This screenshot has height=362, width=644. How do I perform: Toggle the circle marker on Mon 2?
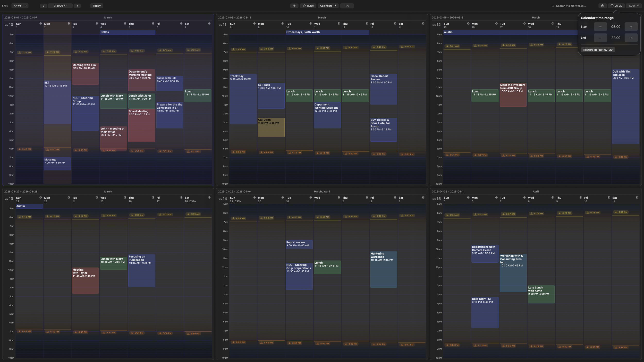[69, 23]
